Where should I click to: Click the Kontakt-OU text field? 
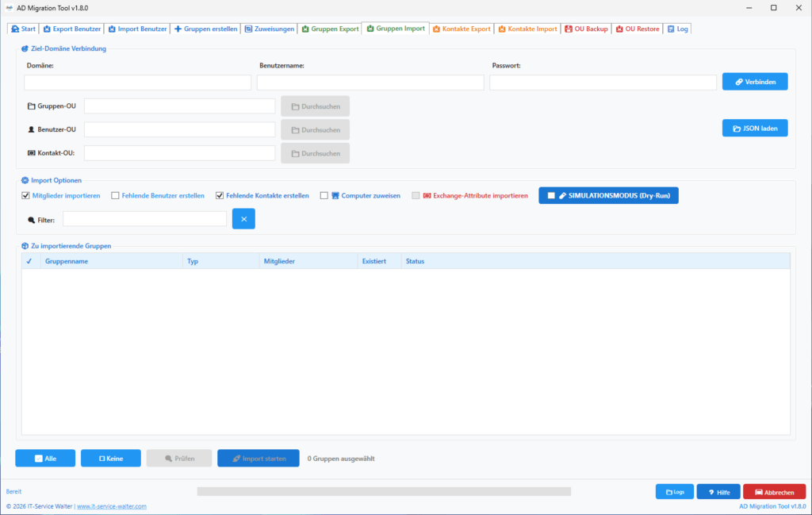click(180, 153)
